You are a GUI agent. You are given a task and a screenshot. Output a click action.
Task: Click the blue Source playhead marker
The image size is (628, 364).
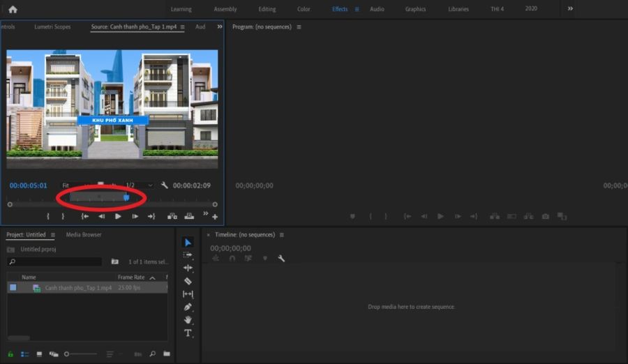tap(126, 197)
